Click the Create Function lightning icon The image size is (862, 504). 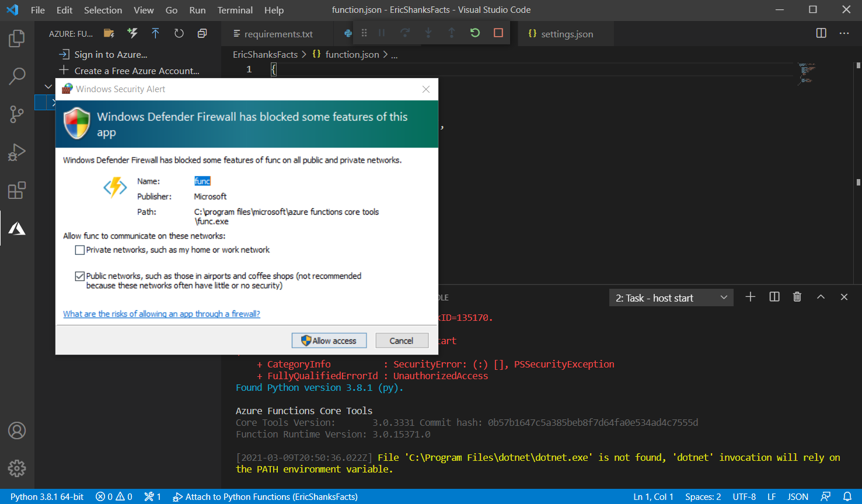pyautogui.click(x=132, y=33)
